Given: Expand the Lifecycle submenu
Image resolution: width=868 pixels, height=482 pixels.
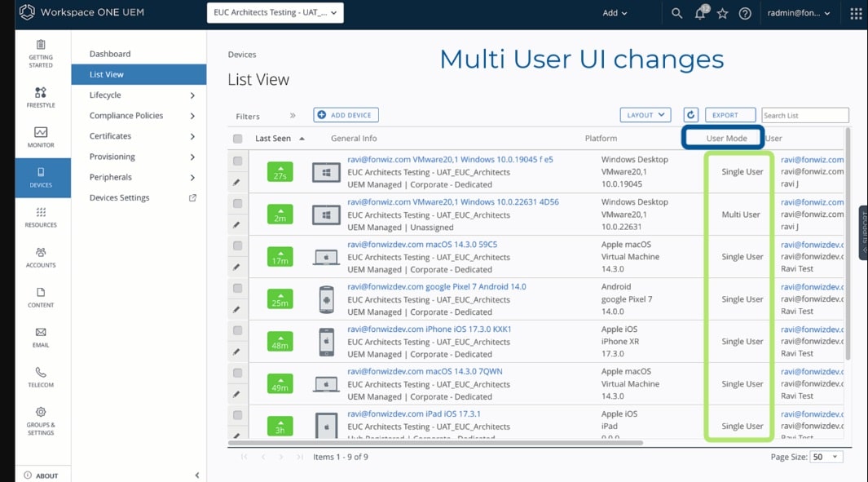Looking at the screenshot, I should click(x=192, y=95).
